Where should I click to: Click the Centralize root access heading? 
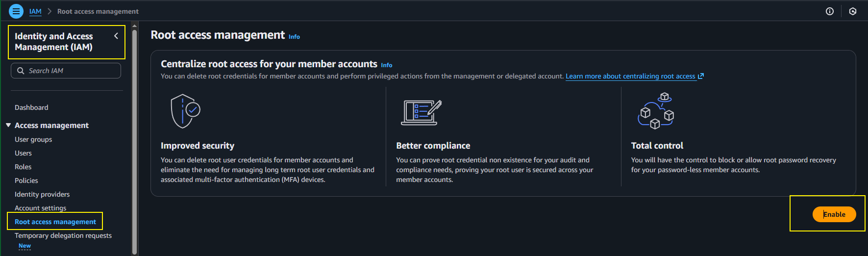[x=269, y=64]
